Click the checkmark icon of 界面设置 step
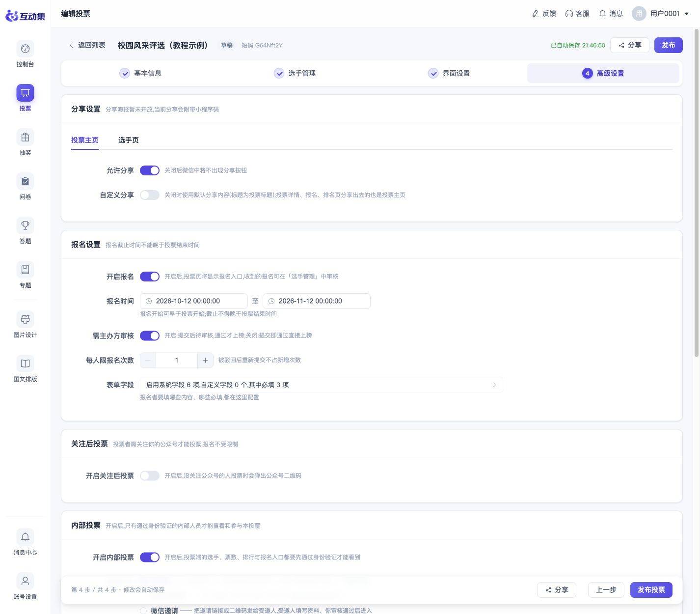Screen dimensions: 700x614 pos(433,73)
